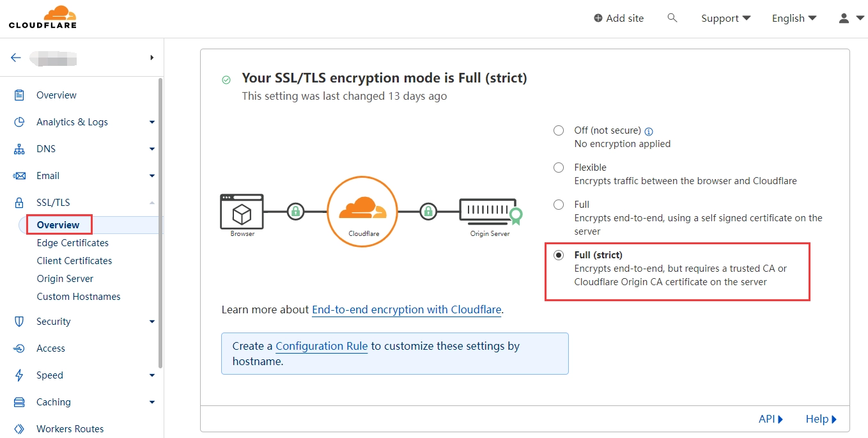The height and width of the screenshot is (438, 868).
Task: Click the DNS sidebar icon
Action: pyautogui.click(x=19, y=148)
